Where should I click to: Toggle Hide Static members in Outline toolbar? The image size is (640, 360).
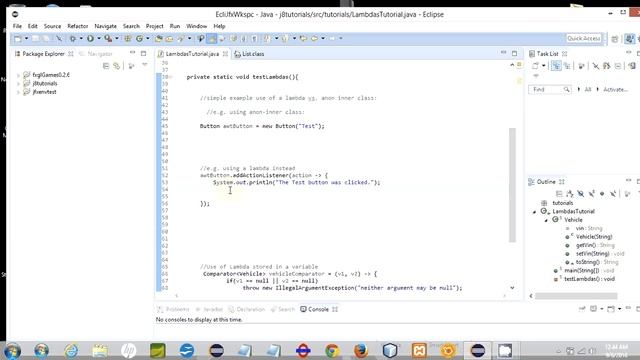click(x=591, y=193)
